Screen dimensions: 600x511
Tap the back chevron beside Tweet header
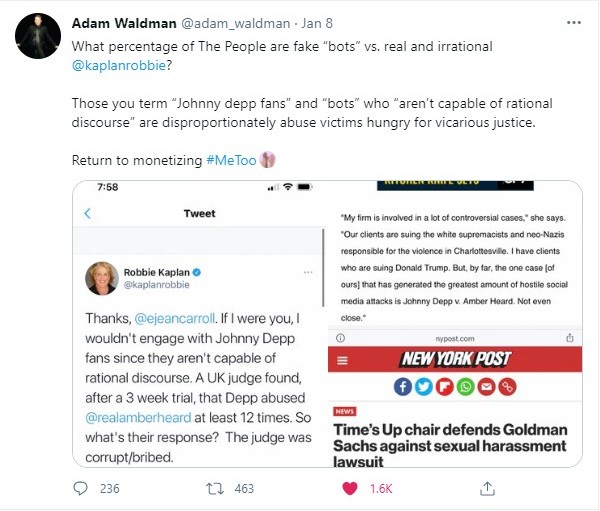click(x=88, y=213)
